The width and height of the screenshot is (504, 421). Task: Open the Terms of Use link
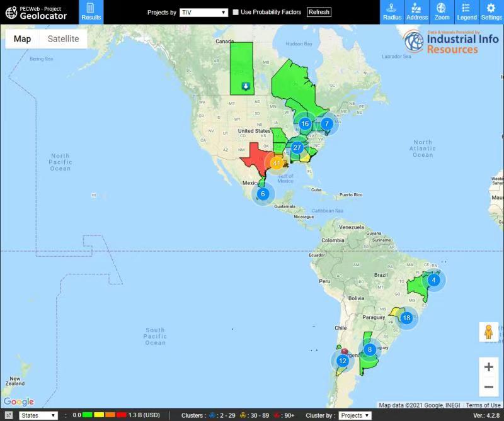[x=483, y=405]
